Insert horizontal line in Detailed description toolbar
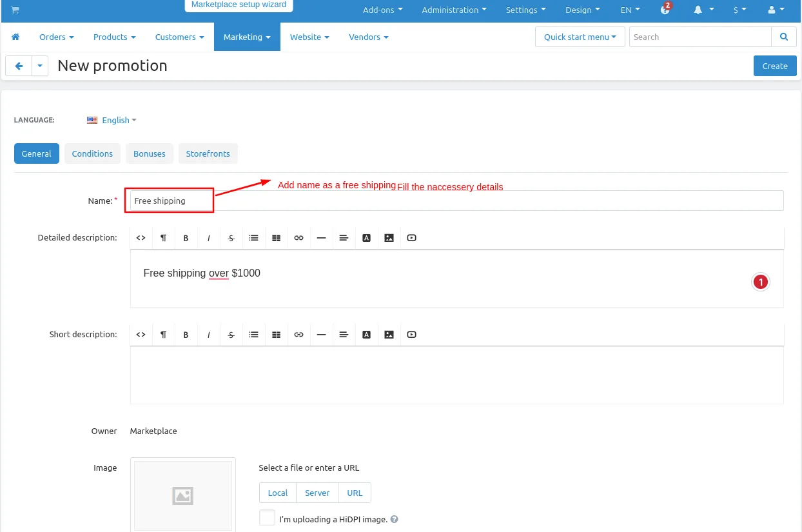 322,238
